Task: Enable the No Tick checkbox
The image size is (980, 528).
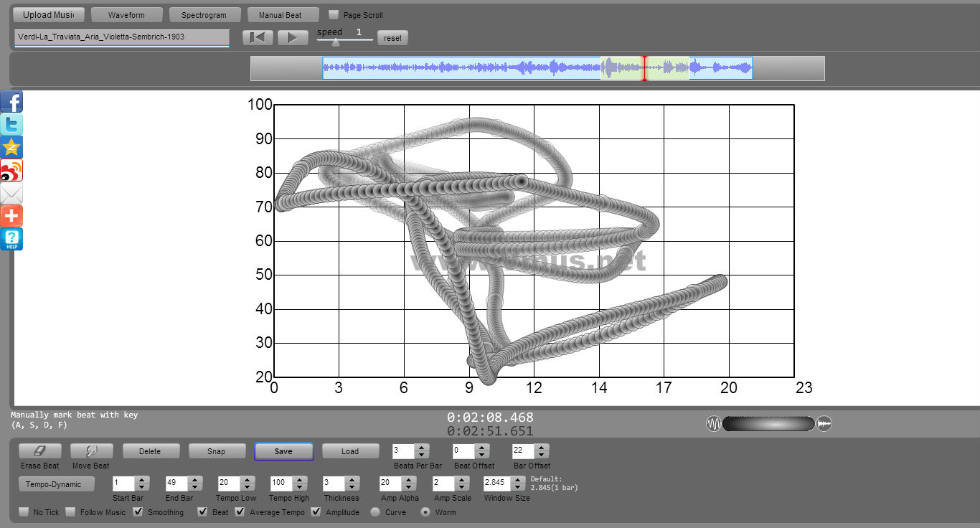Action: [24, 512]
